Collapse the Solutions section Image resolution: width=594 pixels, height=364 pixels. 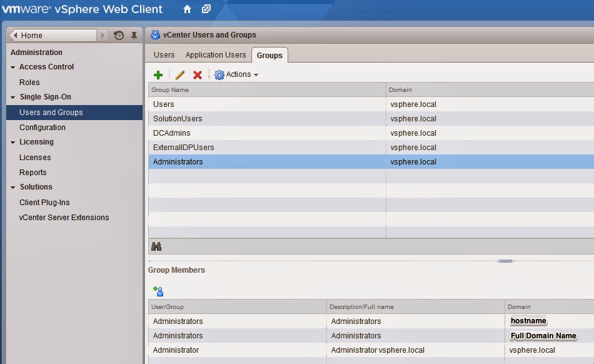pos(13,188)
